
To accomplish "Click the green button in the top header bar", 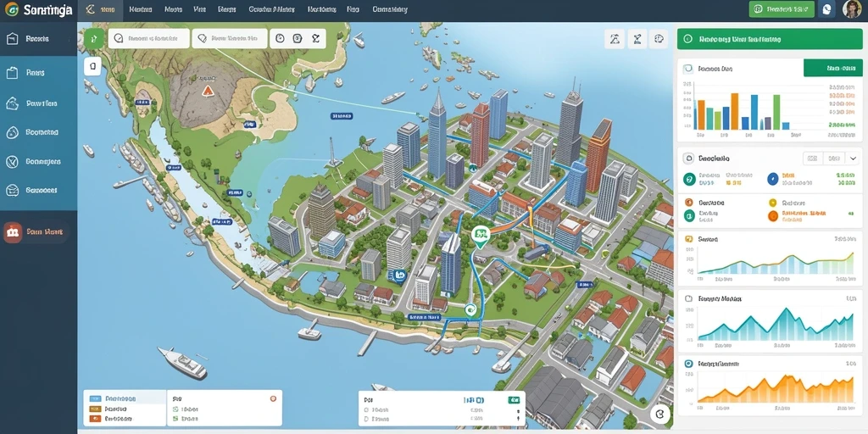I will (781, 8).
